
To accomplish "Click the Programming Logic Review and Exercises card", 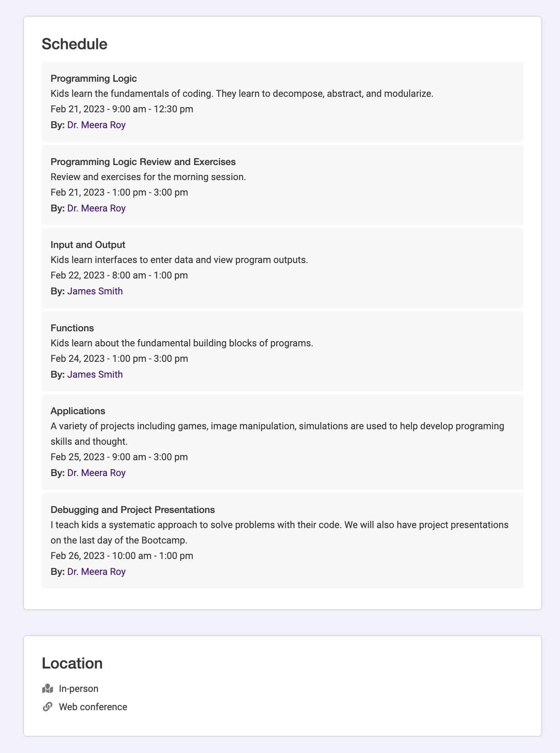I will pyautogui.click(x=282, y=184).
